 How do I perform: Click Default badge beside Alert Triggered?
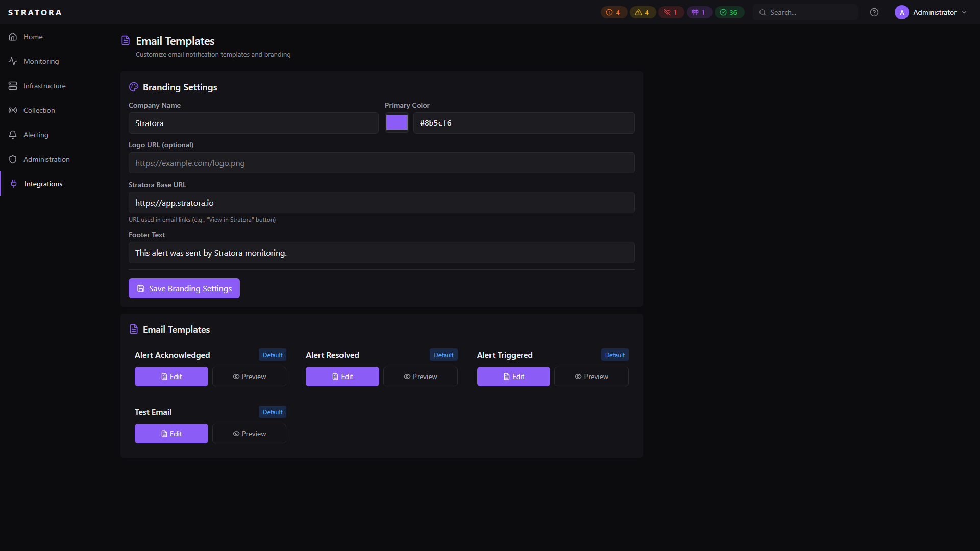pos(615,355)
